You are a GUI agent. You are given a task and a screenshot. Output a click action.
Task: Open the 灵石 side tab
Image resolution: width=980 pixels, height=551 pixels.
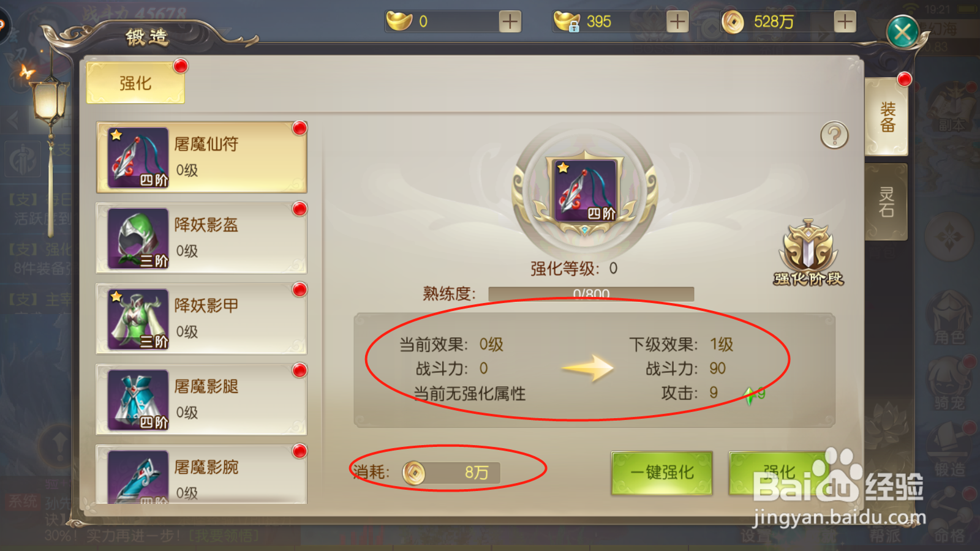(886, 202)
